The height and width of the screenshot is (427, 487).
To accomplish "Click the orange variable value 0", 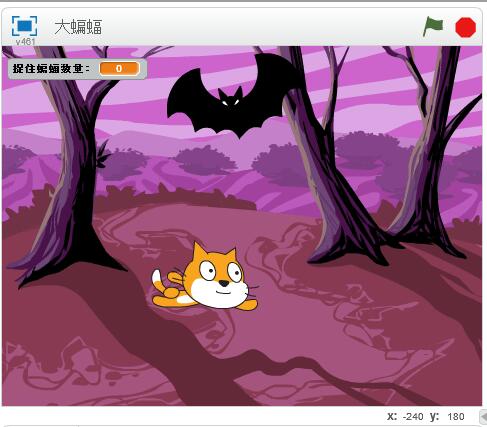I will (x=119, y=69).
